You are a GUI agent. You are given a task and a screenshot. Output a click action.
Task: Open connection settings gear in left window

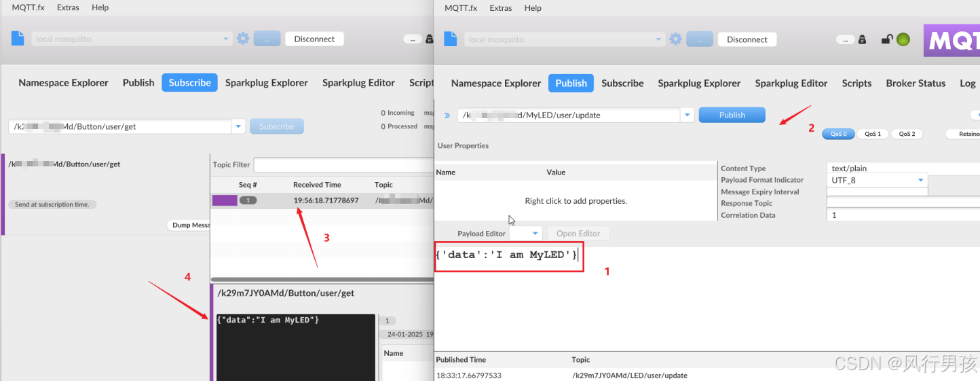pyautogui.click(x=243, y=39)
